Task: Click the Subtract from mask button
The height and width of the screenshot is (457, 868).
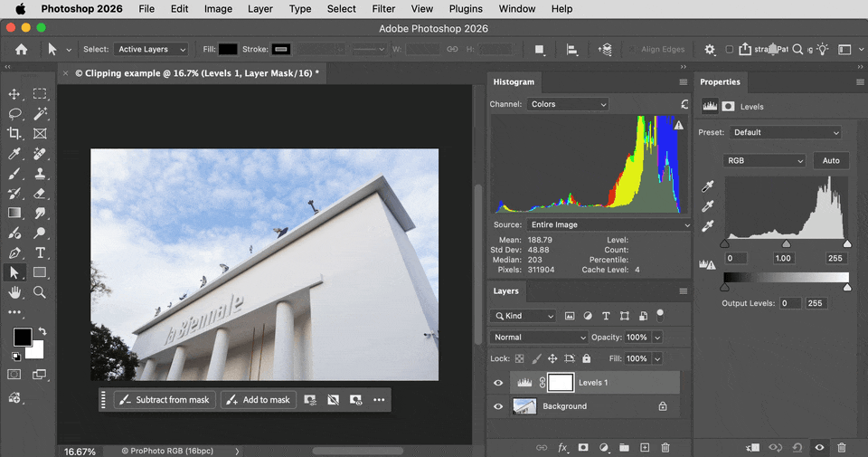Action: (165, 400)
